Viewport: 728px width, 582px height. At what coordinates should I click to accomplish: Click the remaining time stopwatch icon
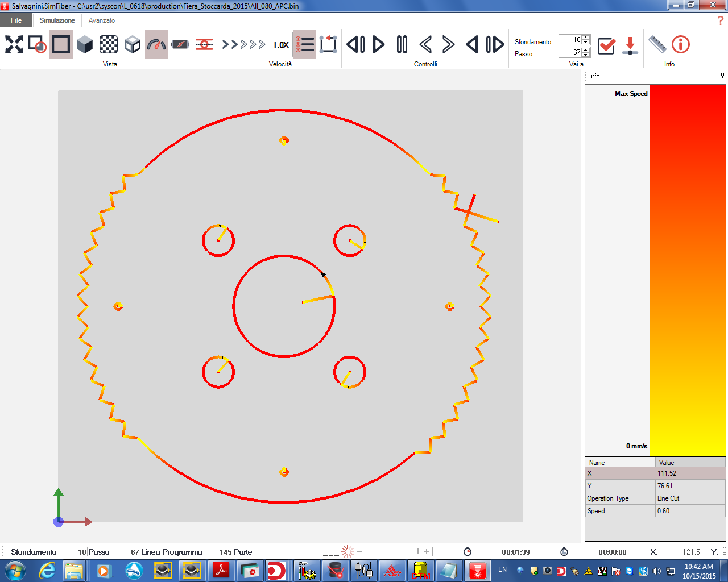(564, 551)
